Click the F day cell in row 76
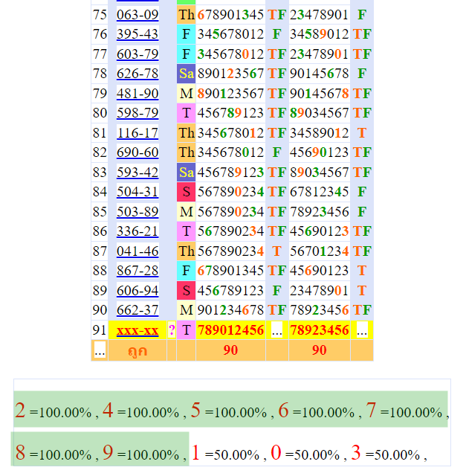Viewport: 466px width, 476px height. pyautogui.click(x=187, y=34)
